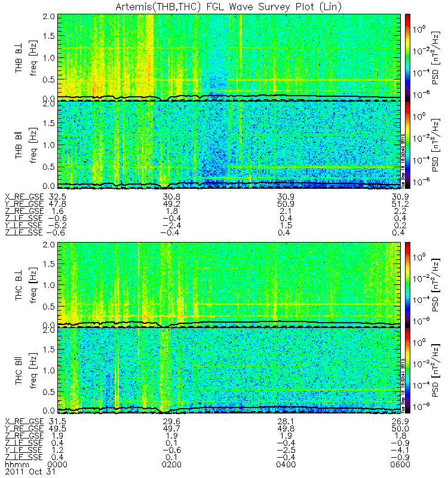This screenshot has width=448, height=478.
Task: Click the Y_LE_SSE value '-5.2'
Action: click(57, 226)
